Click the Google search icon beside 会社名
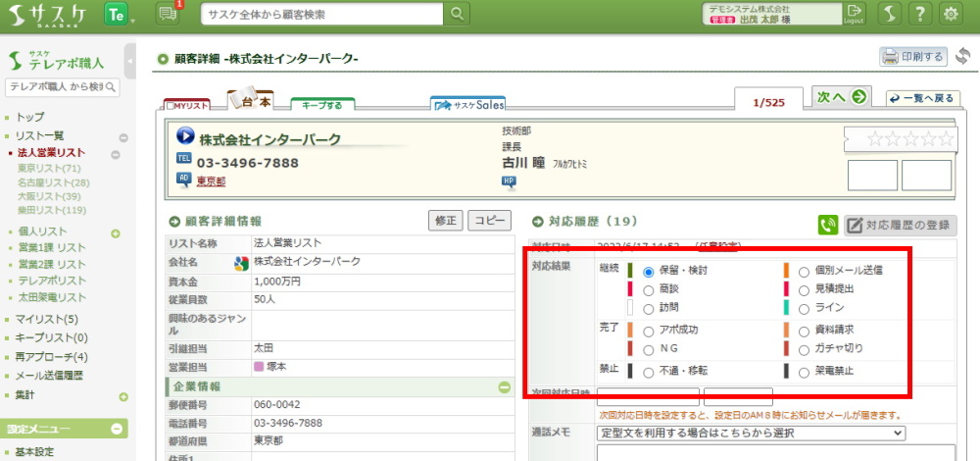This screenshot has width=980, height=461. tap(242, 264)
